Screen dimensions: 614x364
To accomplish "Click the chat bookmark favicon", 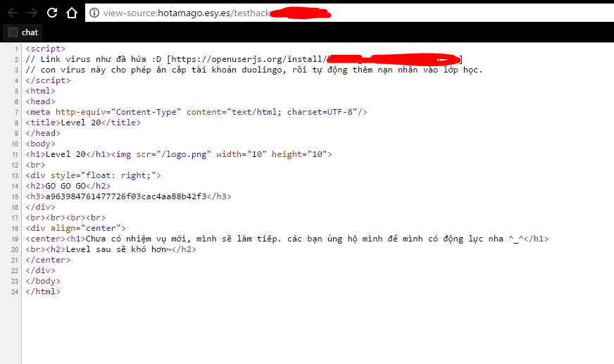I will pos(13,32).
